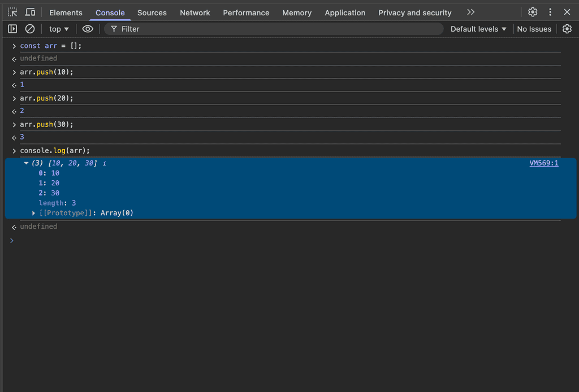Open Console settings gear in the toolbar
The image size is (579, 392).
(567, 29)
